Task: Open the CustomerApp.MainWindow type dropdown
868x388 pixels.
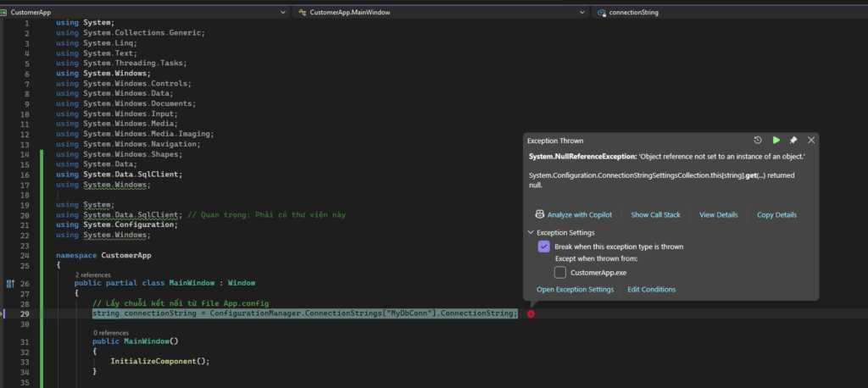Action: [x=581, y=13]
